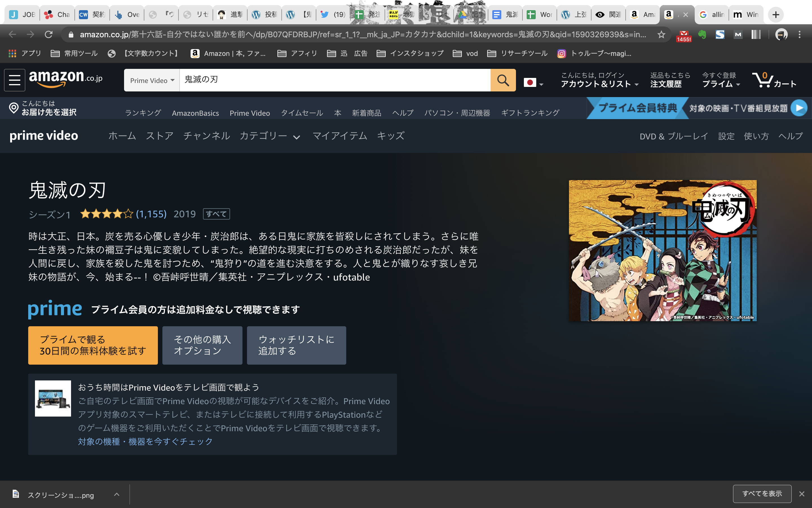Open a new browser tab with plus
Image resolution: width=812 pixels, height=508 pixels.
pyautogui.click(x=775, y=15)
